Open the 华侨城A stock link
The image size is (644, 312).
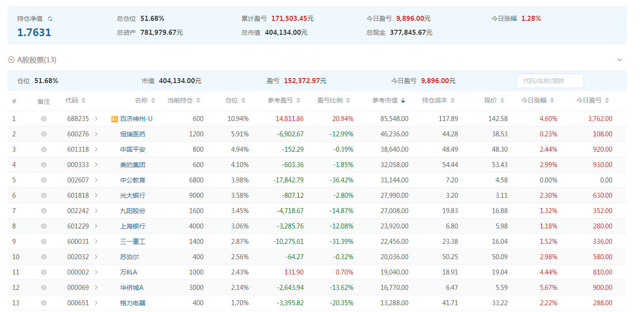click(132, 288)
